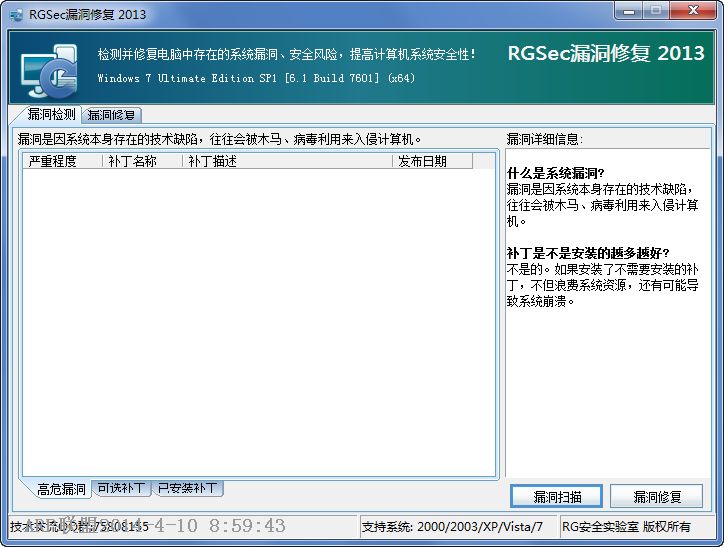Show the 可选补丁 list tab
The image size is (724, 547).
[121, 488]
